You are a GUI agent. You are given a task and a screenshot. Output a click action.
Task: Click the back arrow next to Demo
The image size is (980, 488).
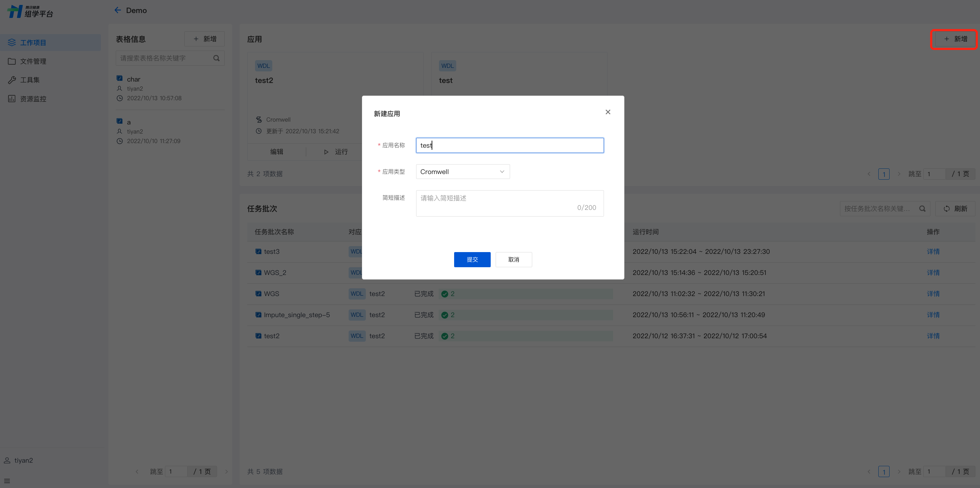(117, 10)
